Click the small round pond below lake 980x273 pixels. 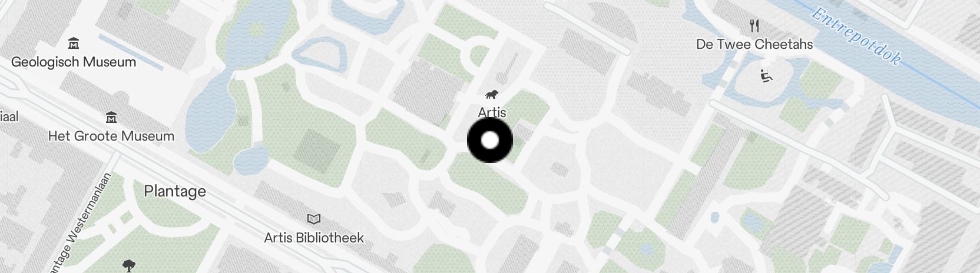[x=251, y=159]
